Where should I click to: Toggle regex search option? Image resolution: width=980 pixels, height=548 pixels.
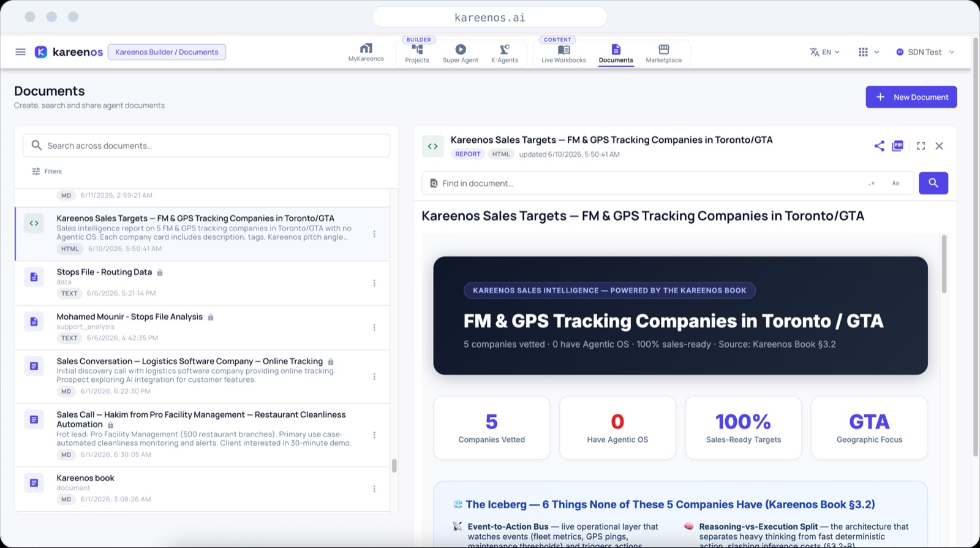click(872, 183)
